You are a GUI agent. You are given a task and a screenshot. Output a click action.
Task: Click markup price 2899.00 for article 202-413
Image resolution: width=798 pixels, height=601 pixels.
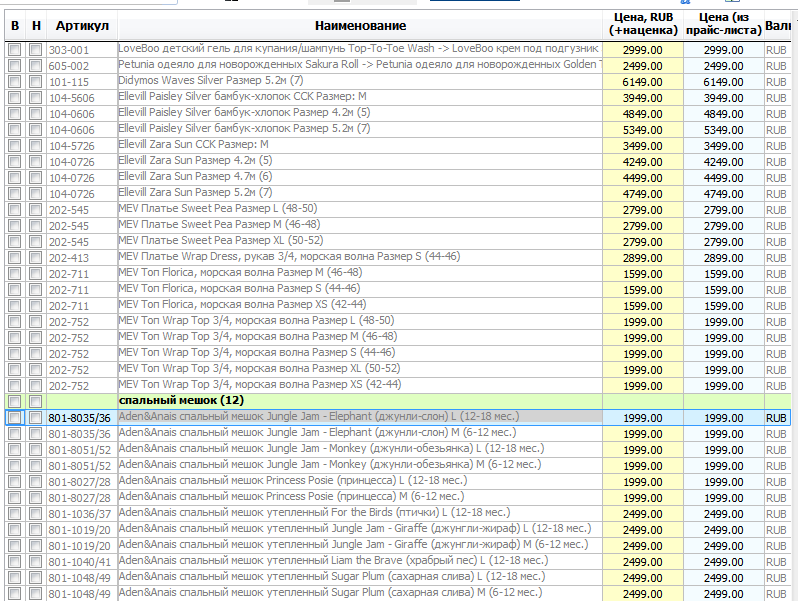pyautogui.click(x=643, y=258)
